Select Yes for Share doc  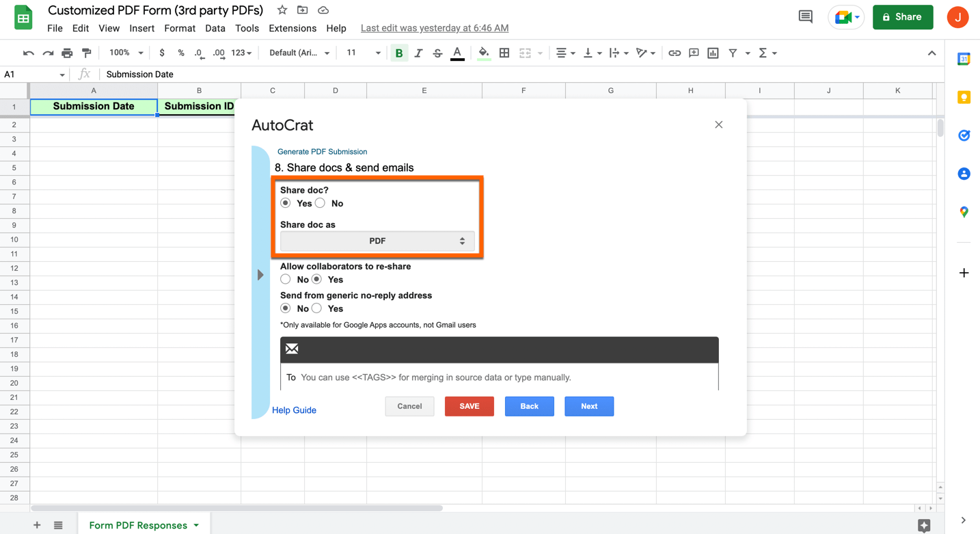click(286, 203)
